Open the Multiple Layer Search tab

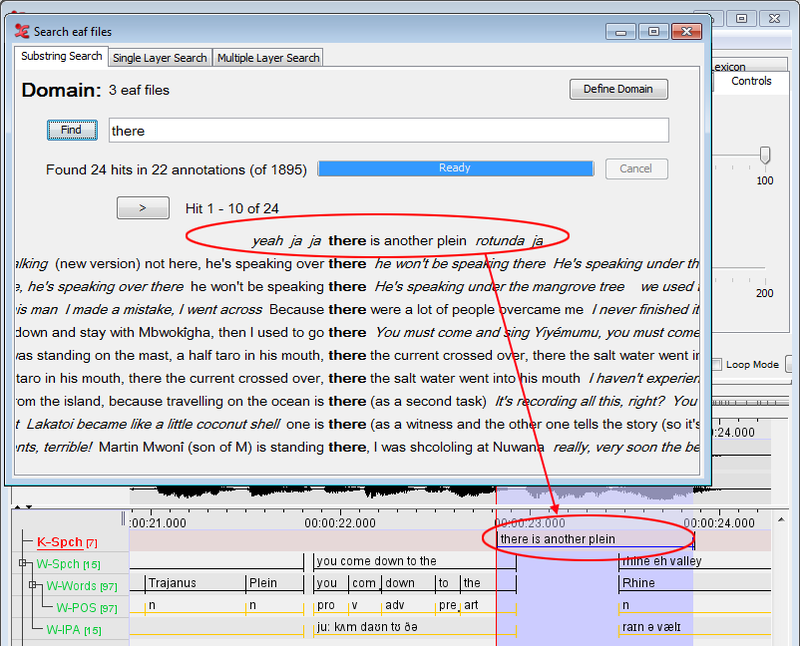tap(268, 58)
